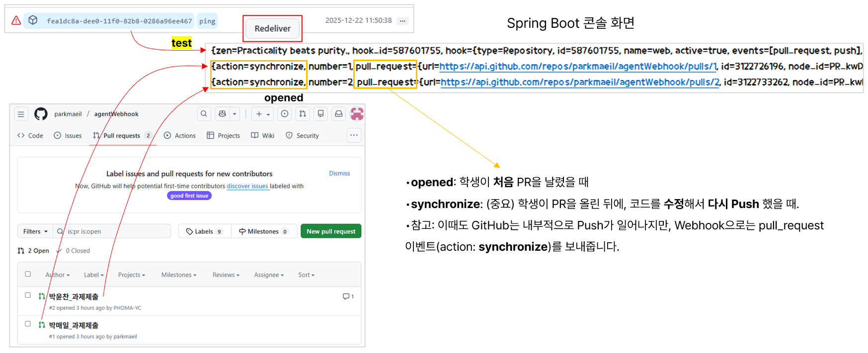Open the Milestones 0 button beside Labels
Viewport: 868px width, 353px height.
coord(264,231)
